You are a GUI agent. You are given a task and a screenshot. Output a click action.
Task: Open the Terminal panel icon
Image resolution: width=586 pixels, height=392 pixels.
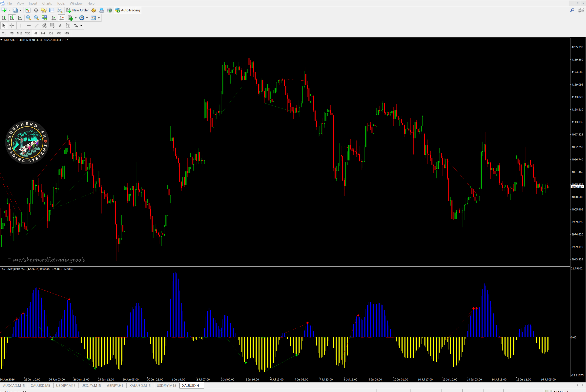[x=52, y=10]
